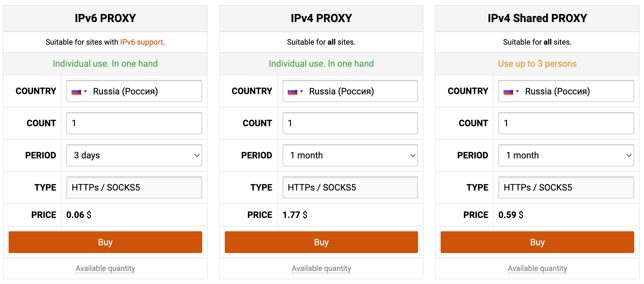Open the IPv4 Shared period dropdown
Image resolution: width=644 pixels, height=284 pixels.
[x=566, y=155]
